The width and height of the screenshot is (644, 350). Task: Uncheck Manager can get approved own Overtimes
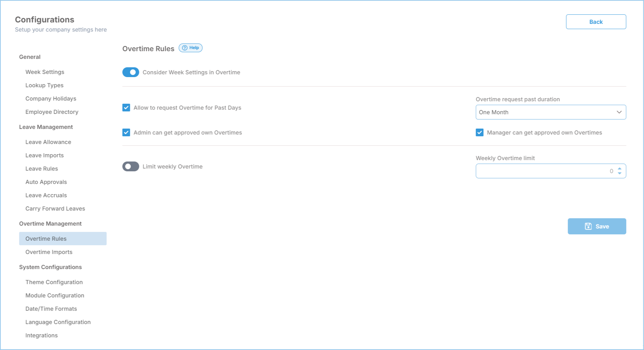tap(479, 132)
